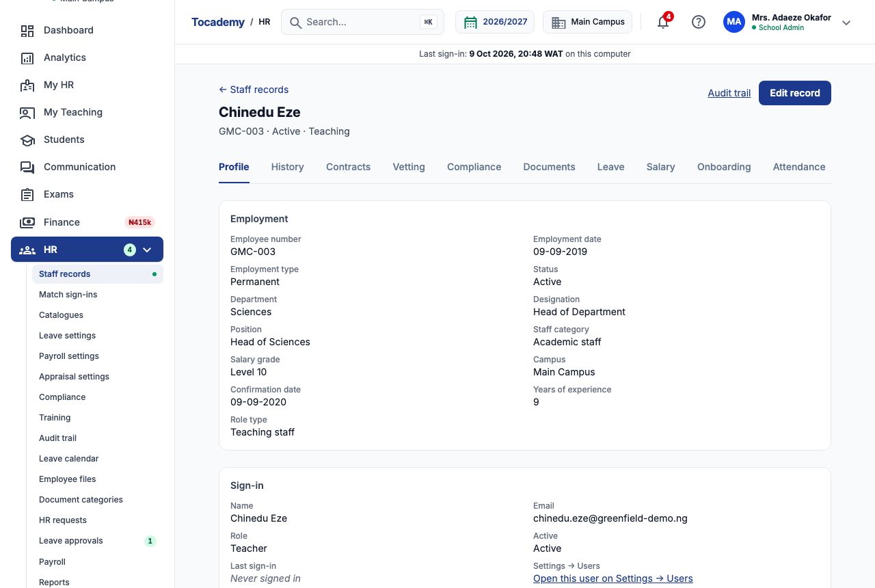Select the My HR icon
The width and height of the screenshot is (875, 588).
click(x=27, y=85)
